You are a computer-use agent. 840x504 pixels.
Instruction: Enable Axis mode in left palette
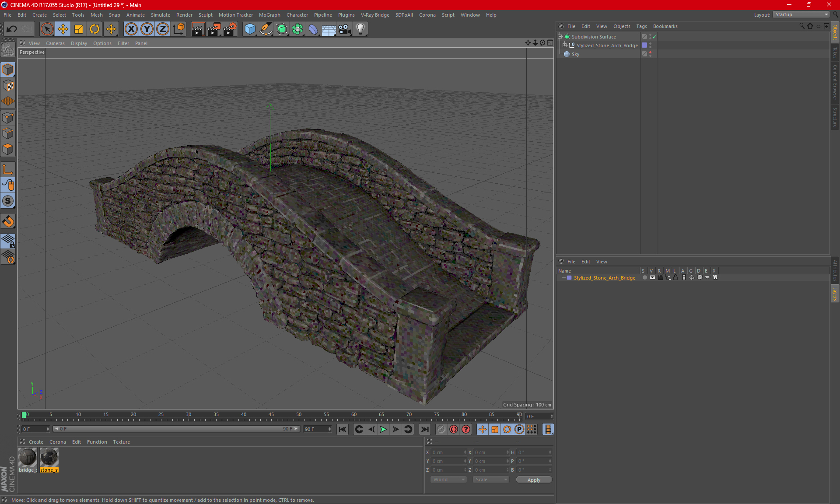click(8, 169)
